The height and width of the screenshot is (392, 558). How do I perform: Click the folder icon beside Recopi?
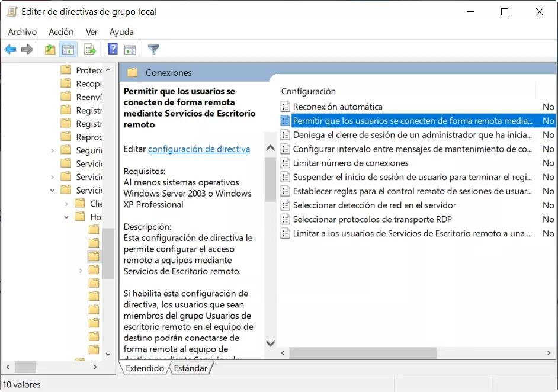coord(66,83)
